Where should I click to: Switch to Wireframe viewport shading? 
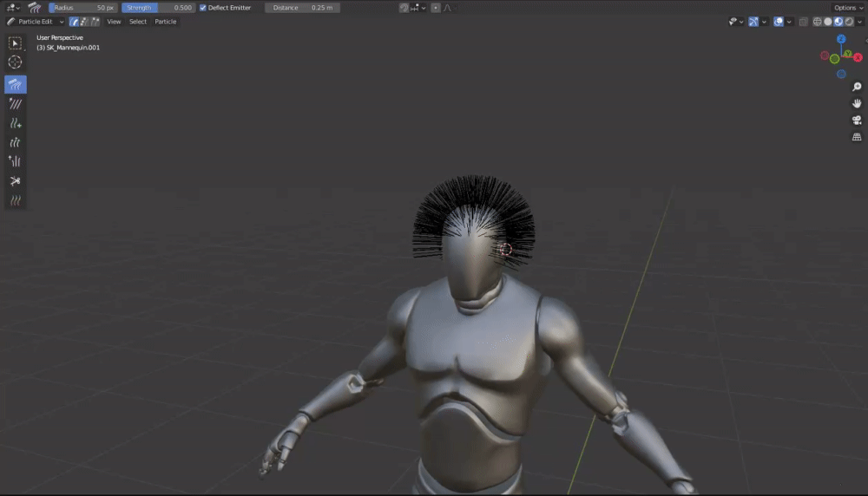tap(817, 22)
